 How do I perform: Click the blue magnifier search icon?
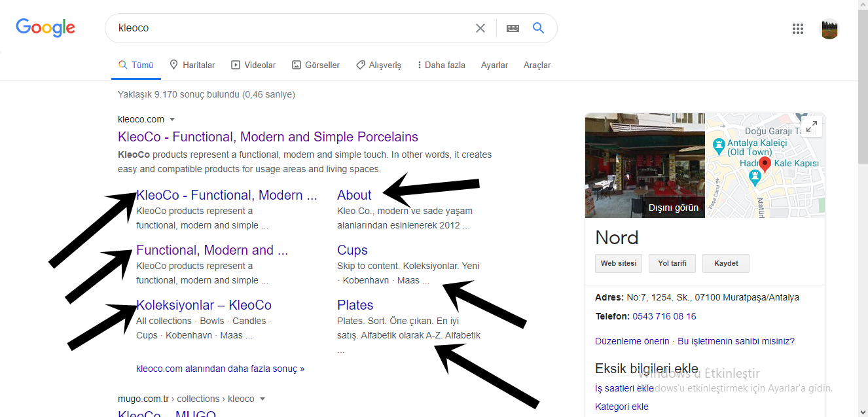click(539, 28)
